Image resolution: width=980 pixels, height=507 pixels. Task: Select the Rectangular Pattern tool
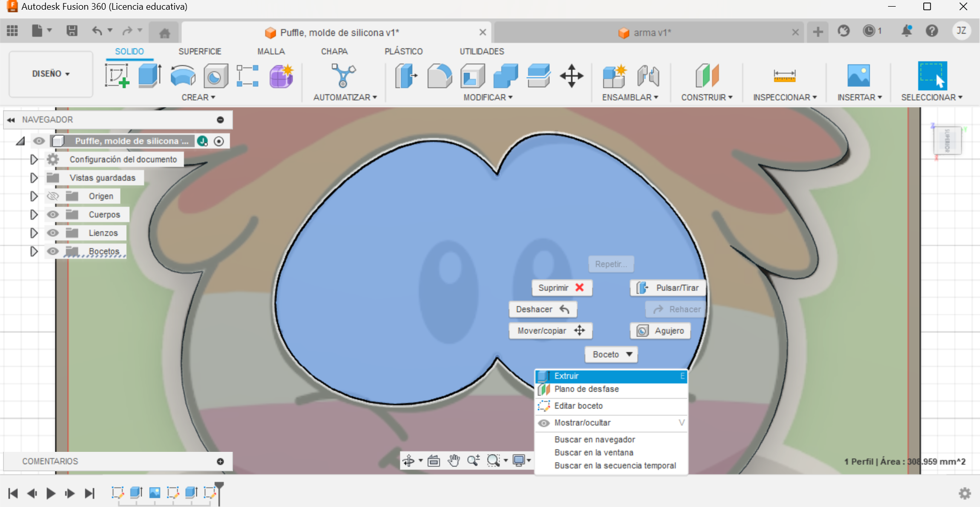tap(247, 76)
